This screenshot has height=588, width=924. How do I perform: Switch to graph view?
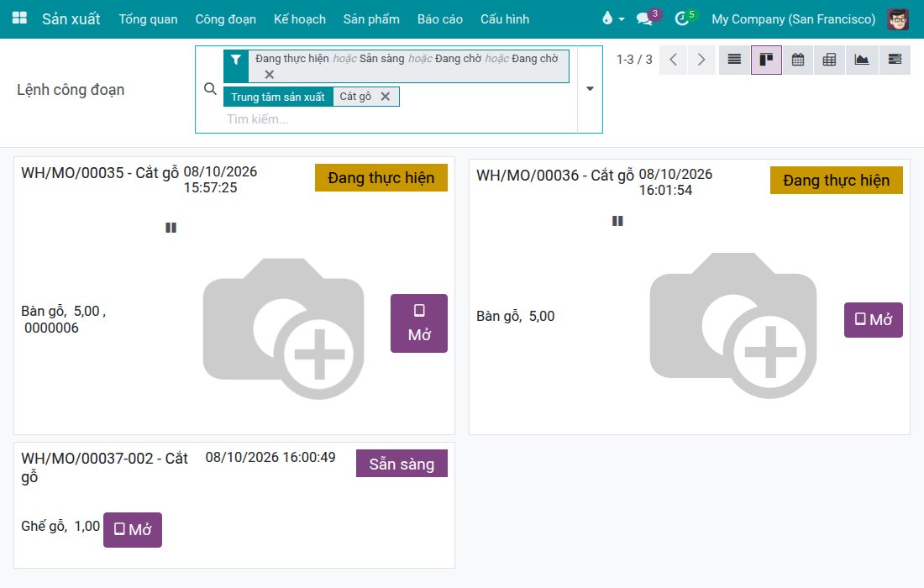click(x=862, y=60)
